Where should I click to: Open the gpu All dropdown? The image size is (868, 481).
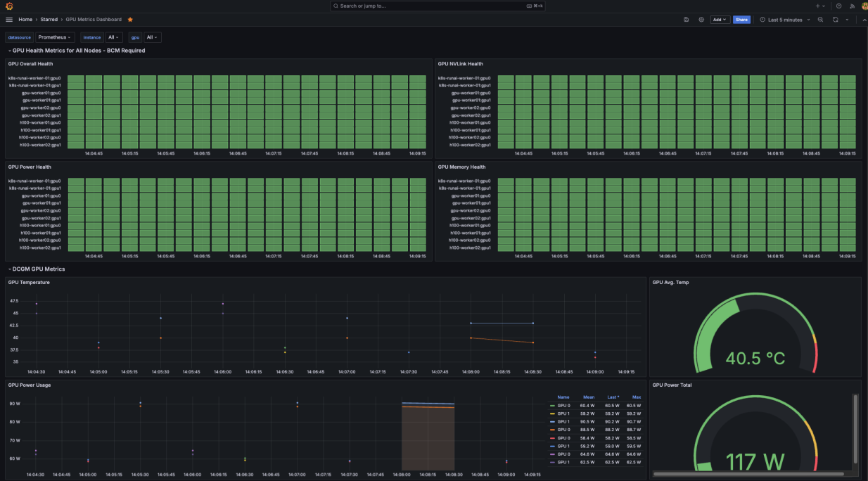152,37
